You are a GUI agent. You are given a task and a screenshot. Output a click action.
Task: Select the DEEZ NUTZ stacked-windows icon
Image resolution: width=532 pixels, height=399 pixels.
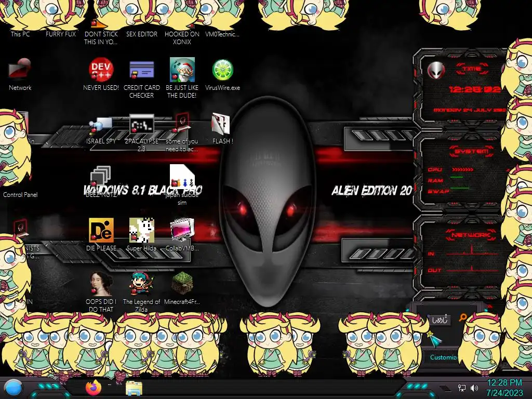point(101,177)
